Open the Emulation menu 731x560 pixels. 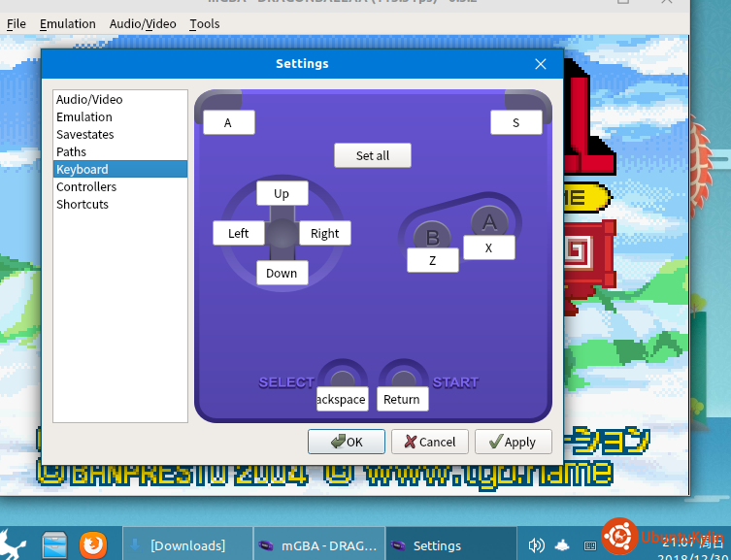point(68,23)
